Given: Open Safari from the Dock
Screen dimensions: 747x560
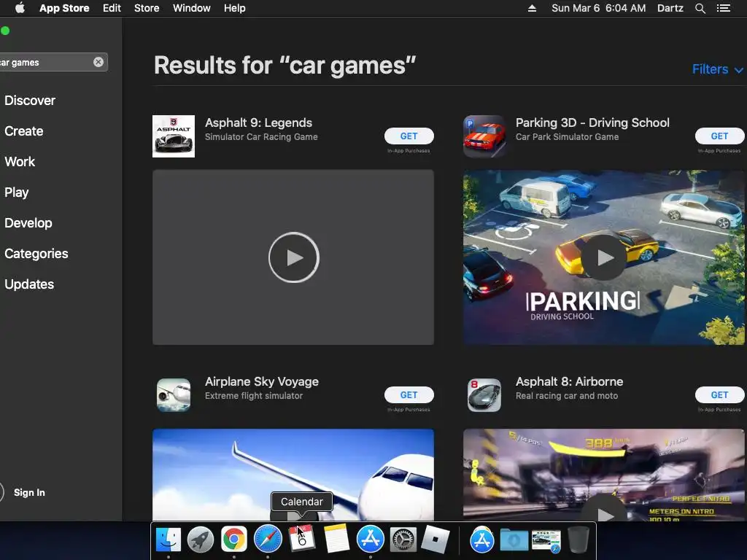Looking at the screenshot, I should coord(268,540).
